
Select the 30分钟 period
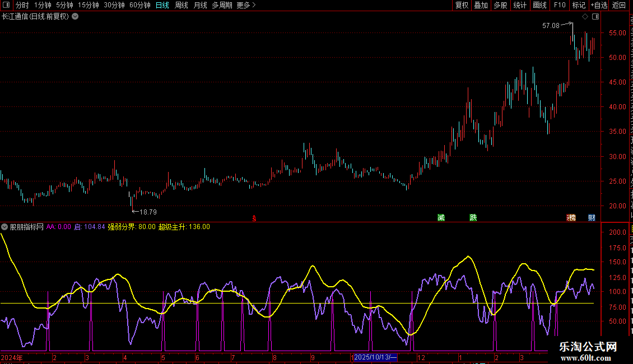(x=114, y=5)
